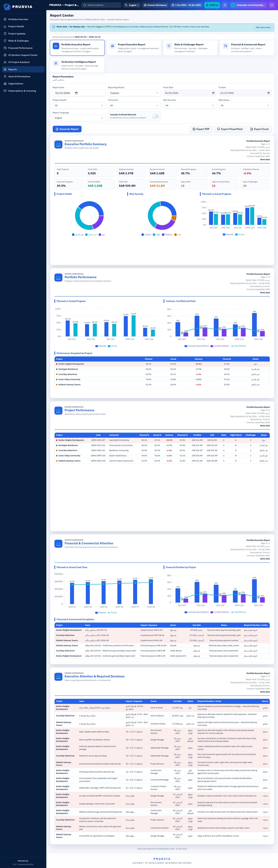Click the Project Details chart icon

point(5,26)
